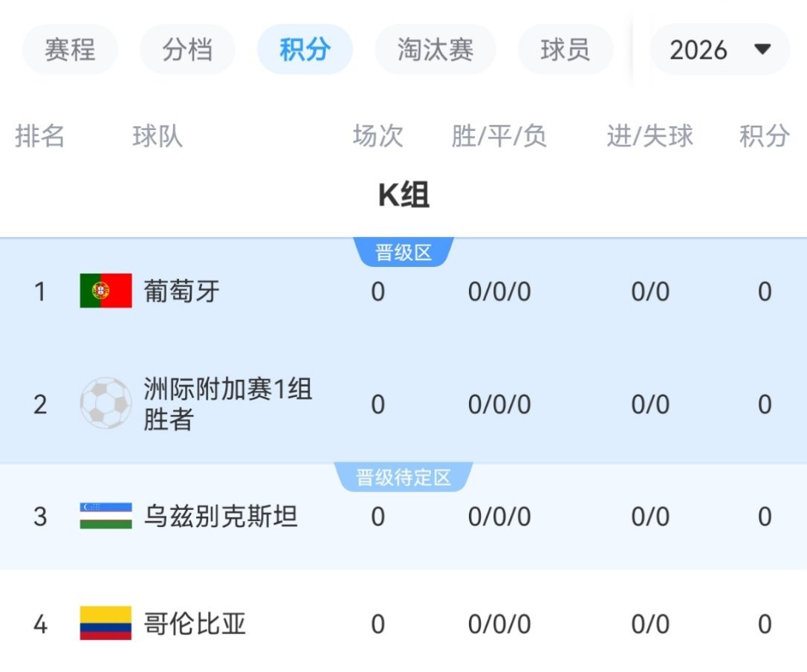Click the Portugal flag icon
This screenshot has width=807, height=672.
tap(106, 291)
